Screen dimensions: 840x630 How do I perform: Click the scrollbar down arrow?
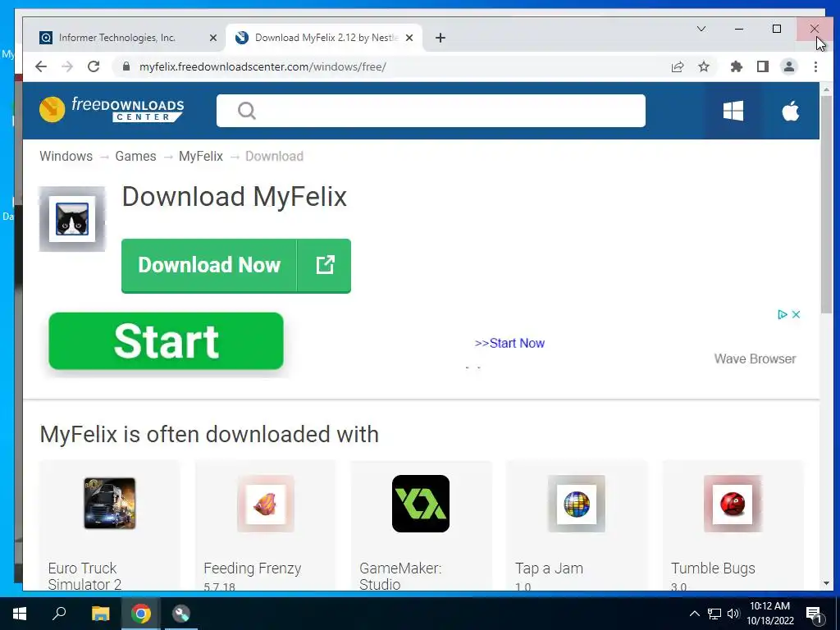[x=826, y=583]
